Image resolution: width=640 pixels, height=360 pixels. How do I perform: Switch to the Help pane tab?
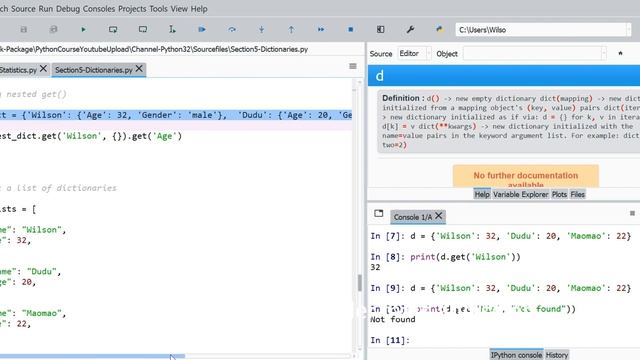(482, 194)
